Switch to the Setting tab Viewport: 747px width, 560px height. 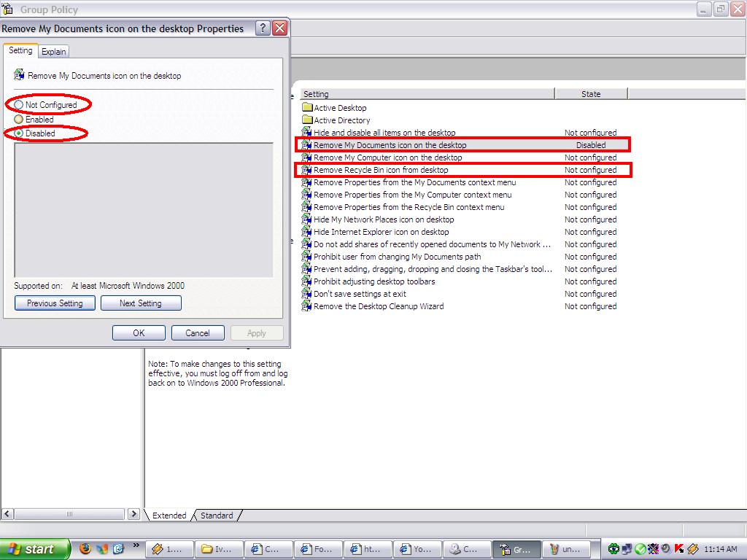pos(20,50)
